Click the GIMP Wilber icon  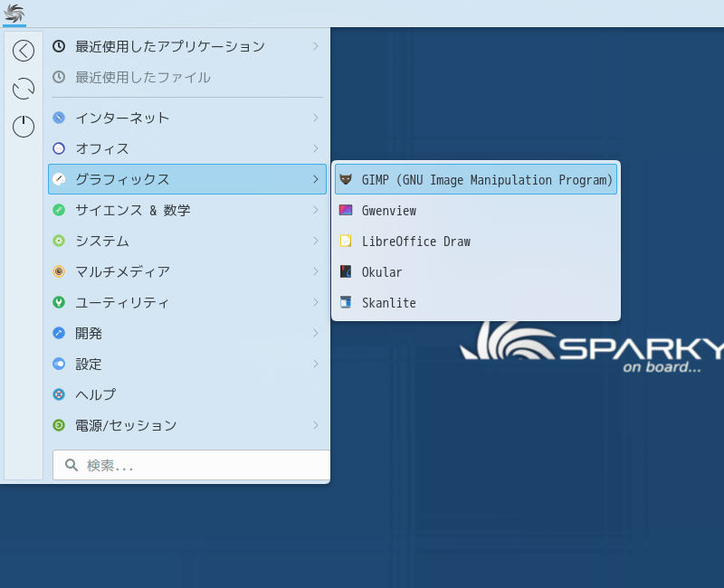(346, 179)
